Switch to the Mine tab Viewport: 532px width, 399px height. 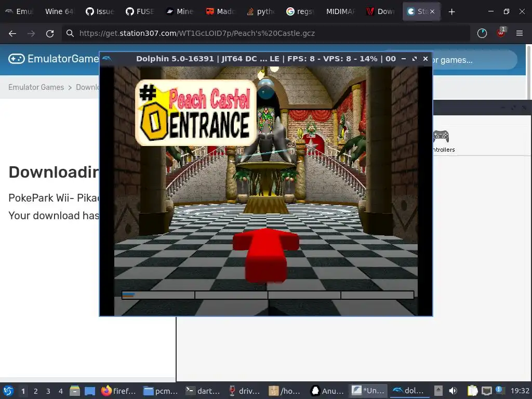(180, 11)
